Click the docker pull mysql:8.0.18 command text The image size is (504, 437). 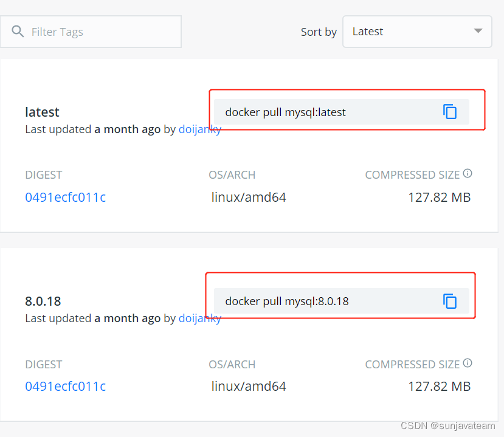pyautogui.click(x=287, y=301)
